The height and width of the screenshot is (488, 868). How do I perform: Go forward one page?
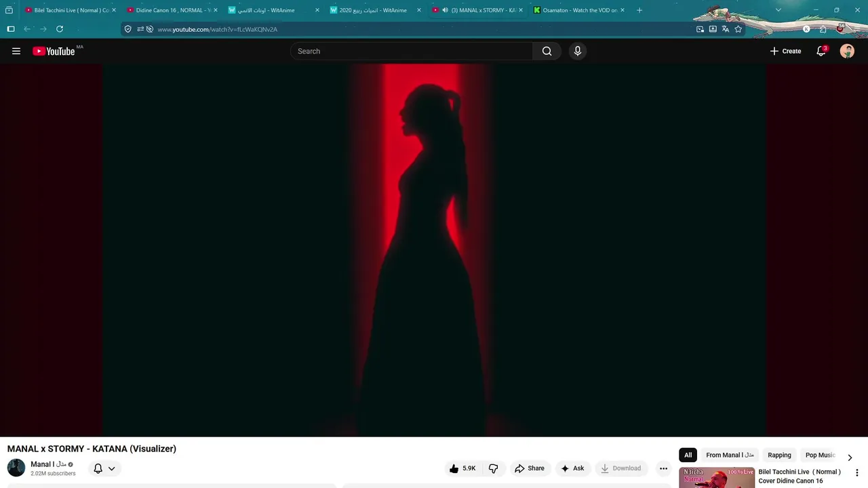tap(43, 29)
